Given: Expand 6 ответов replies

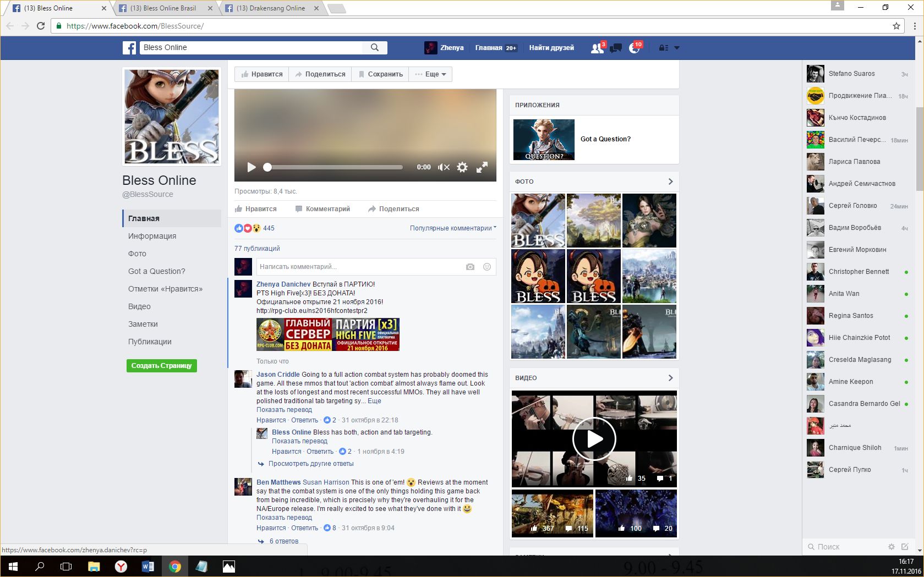Looking at the screenshot, I should click(x=284, y=541).
